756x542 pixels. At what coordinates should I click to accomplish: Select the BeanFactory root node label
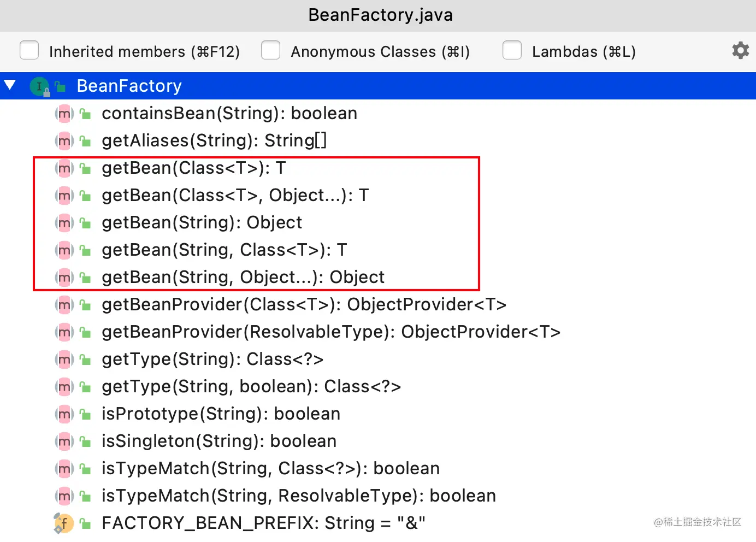point(129,86)
